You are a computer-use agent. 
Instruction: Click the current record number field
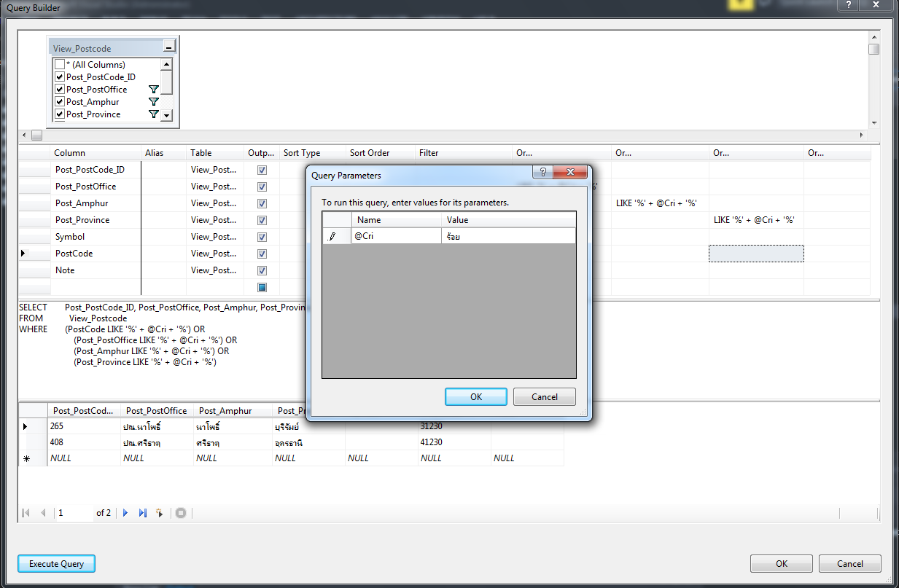coord(74,513)
